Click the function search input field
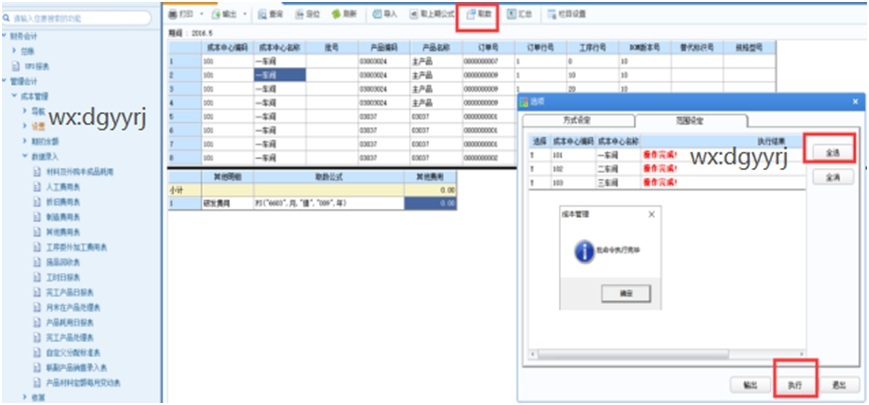This screenshot has height=405, width=869. pyautogui.click(x=76, y=18)
